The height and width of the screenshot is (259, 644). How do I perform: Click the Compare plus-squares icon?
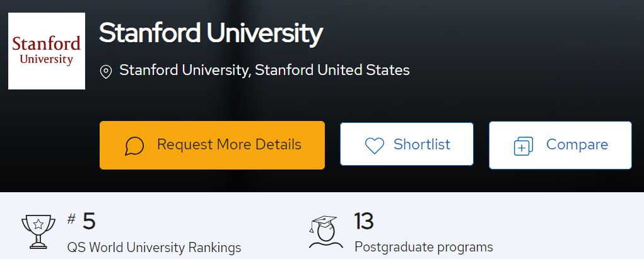[524, 146]
